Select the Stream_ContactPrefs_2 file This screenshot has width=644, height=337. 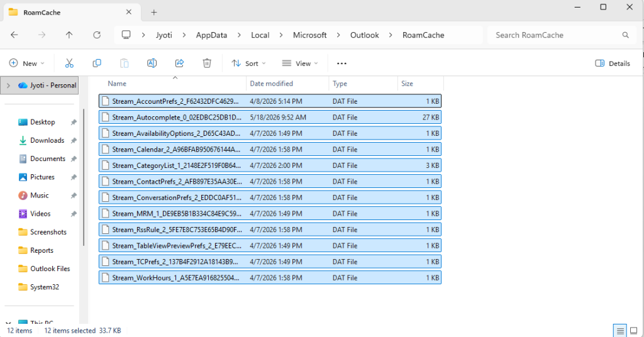pos(270,181)
